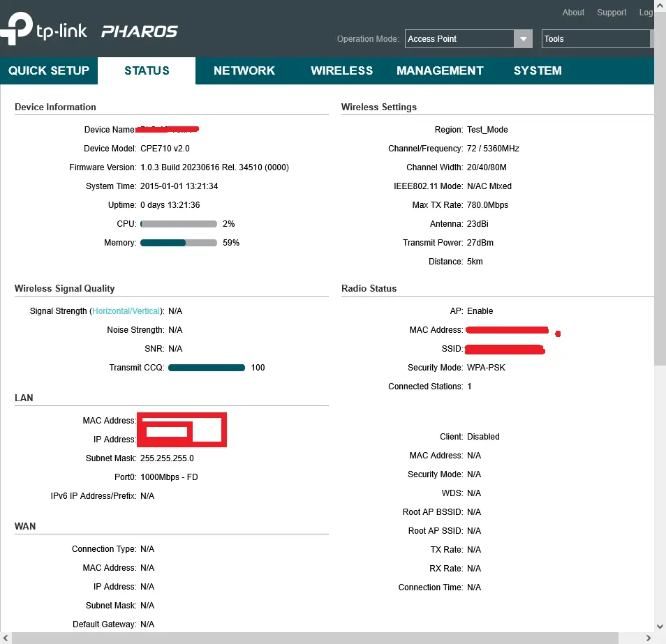
Task: Click transmit power '27dBm'
Action: click(480, 243)
